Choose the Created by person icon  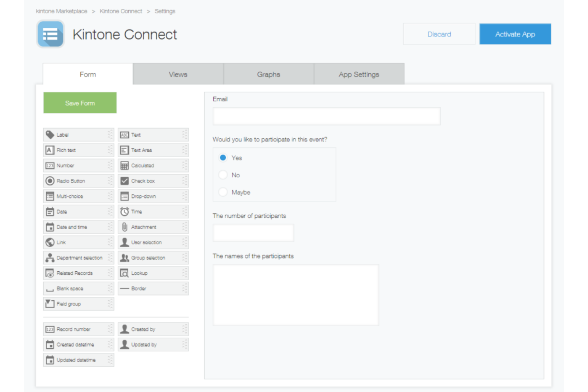click(x=124, y=329)
